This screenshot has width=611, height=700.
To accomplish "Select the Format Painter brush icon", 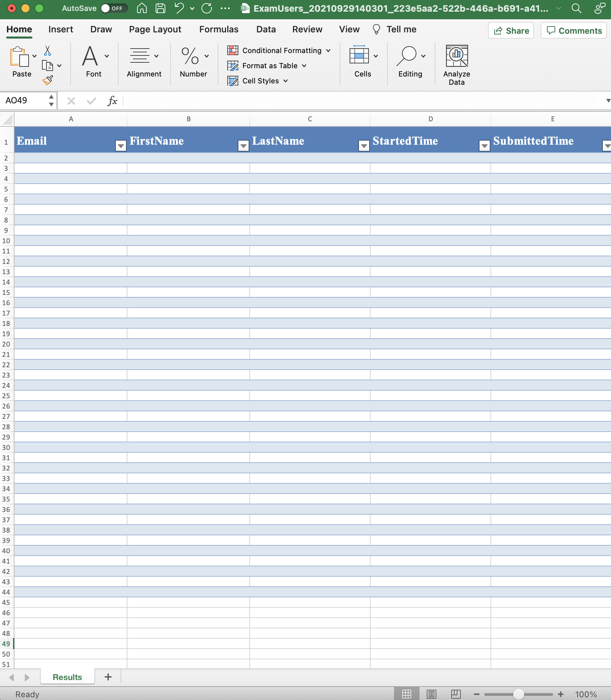I will [x=48, y=80].
